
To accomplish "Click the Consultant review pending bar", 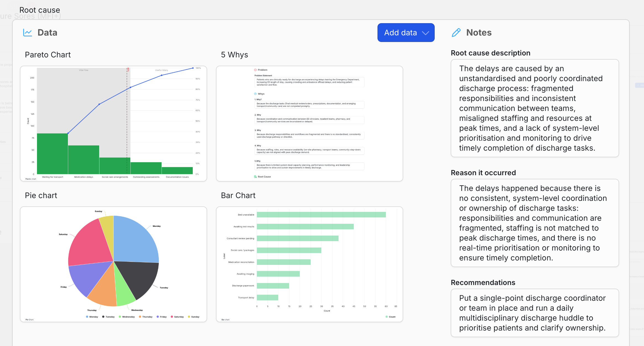I will (298, 238).
